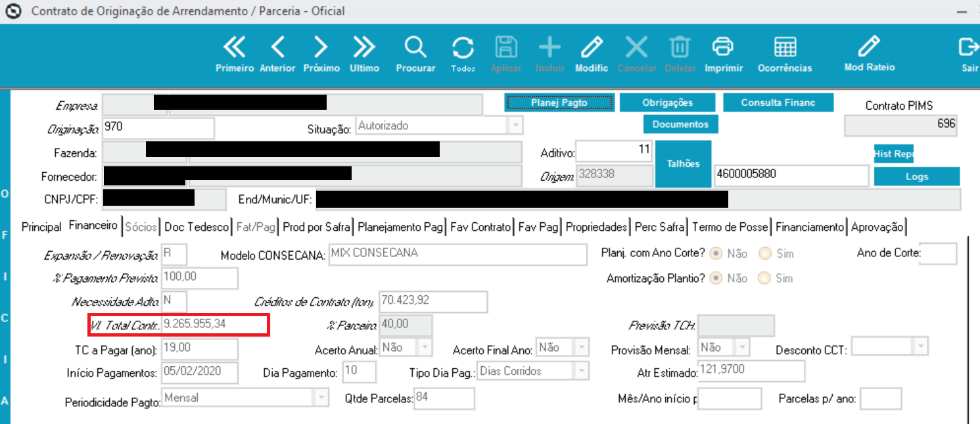Click the Sair exit icon
980x424 pixels.
[x=969, y=48]
